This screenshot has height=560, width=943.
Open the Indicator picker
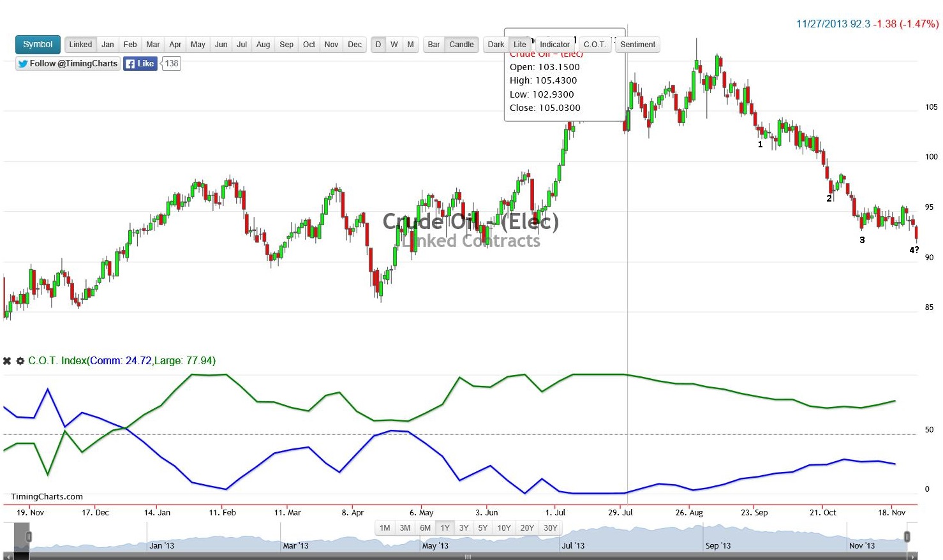[554, 45]
